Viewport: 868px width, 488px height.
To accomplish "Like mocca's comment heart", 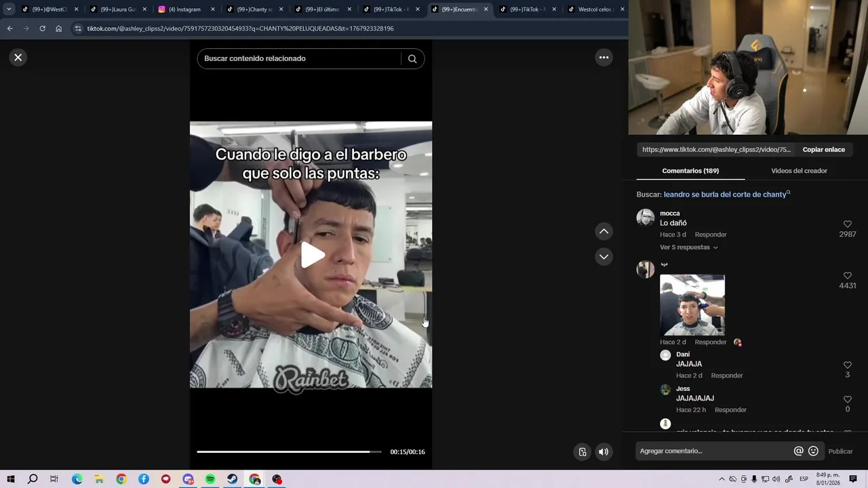I will [847, 224].
